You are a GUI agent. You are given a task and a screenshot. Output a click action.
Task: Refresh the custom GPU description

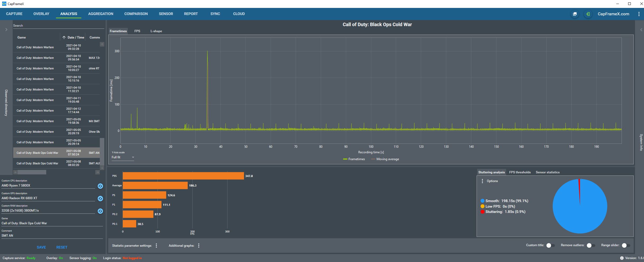[x=100, y=198]
